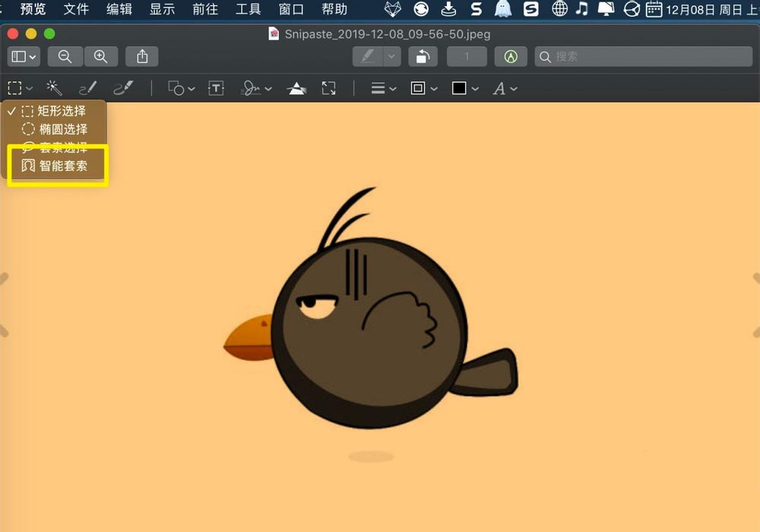Click the globe menu bar icon
Viewport: 760px width, 532px height.
click(559, 8)
